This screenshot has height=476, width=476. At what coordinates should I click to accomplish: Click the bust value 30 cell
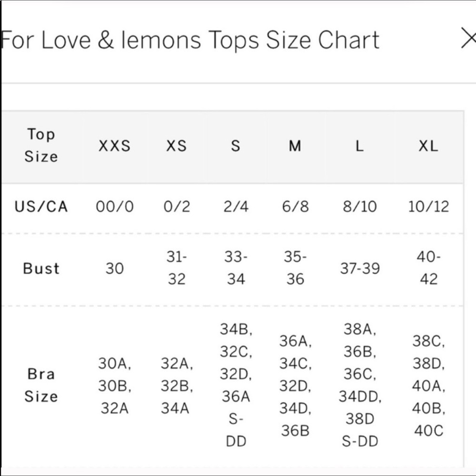coord(114,268)
